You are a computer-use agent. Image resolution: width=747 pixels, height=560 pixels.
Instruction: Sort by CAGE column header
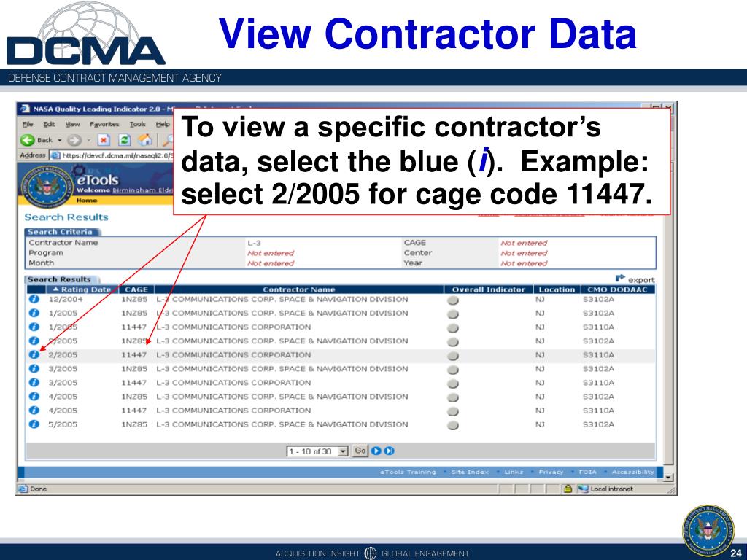(136, 289)
